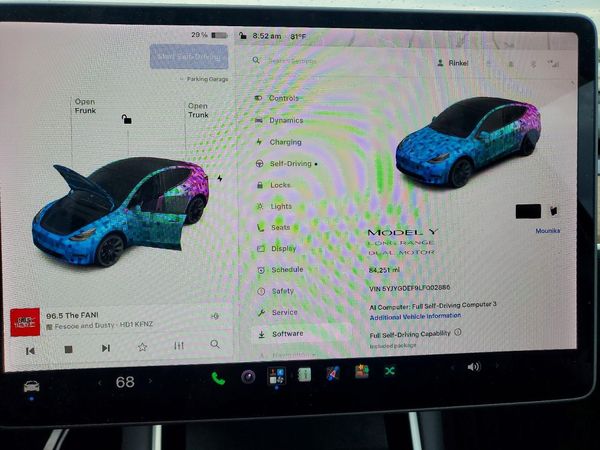Open the Safety menu
Image resolution: width=600 pixels, height=450 pixels.
[276, 291]
